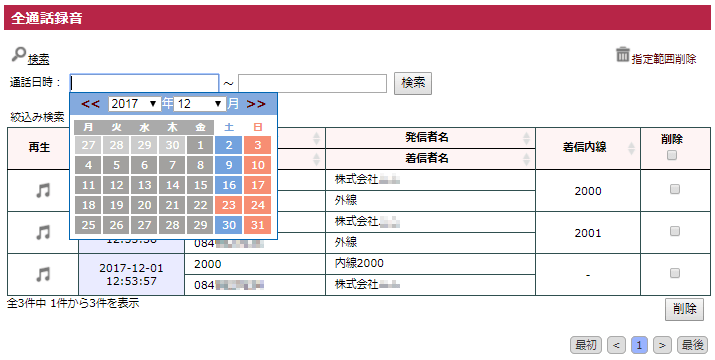The height and width of the screenshot is (360, 715).
Task: Check delete box for the dash row
Action: click(675, 273)
